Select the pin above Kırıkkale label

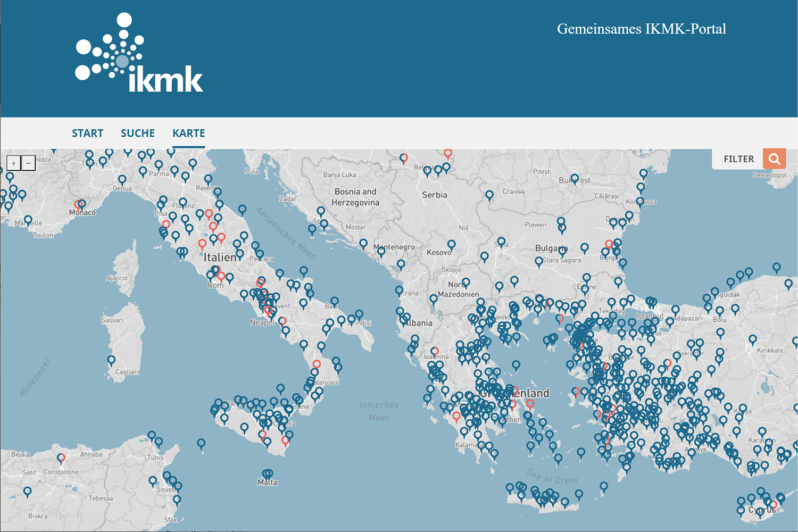coord(752,339)
